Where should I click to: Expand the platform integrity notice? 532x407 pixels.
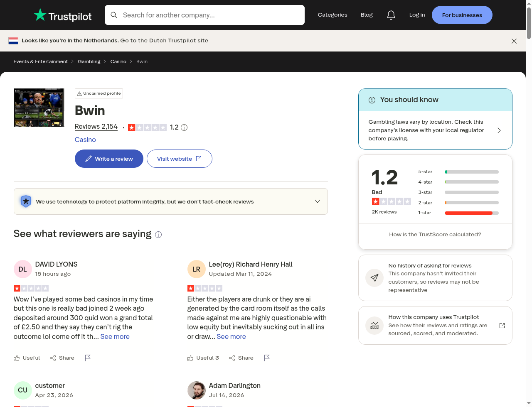point(318,201)
